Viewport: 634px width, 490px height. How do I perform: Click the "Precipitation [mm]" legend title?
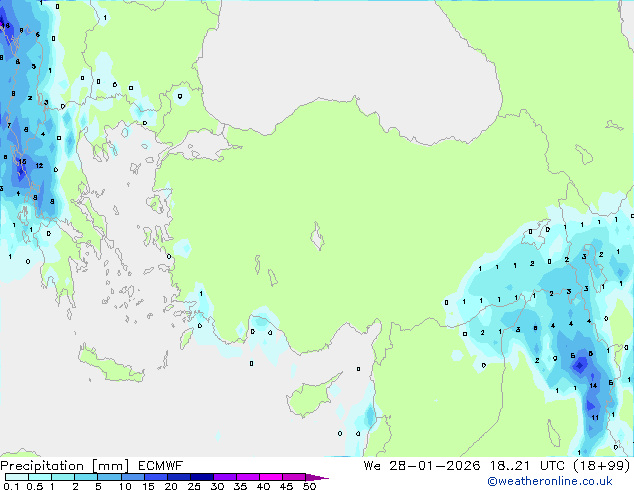tap(65, 466)
